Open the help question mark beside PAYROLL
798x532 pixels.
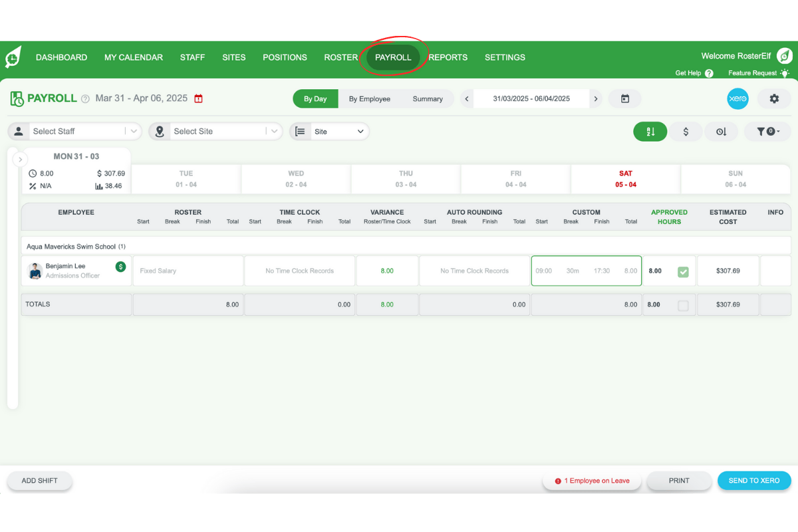[x=84, y=98]
